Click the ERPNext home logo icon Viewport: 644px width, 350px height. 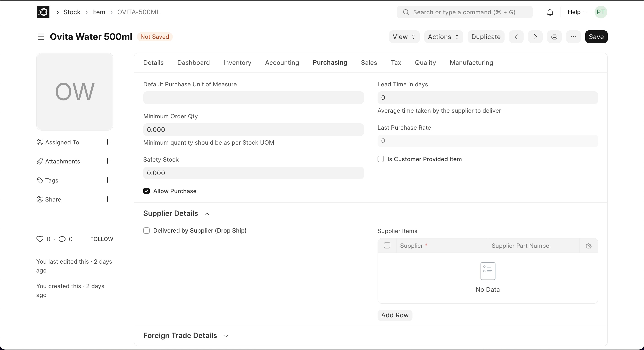[x=43, y=12]
